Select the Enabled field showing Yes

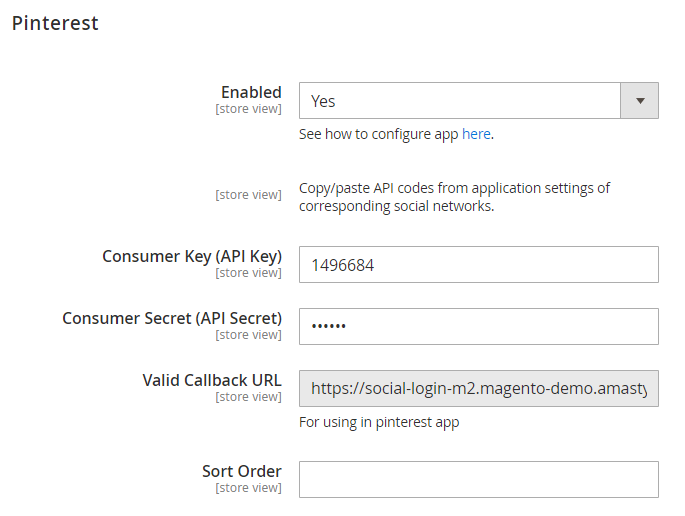coord(479,100)
